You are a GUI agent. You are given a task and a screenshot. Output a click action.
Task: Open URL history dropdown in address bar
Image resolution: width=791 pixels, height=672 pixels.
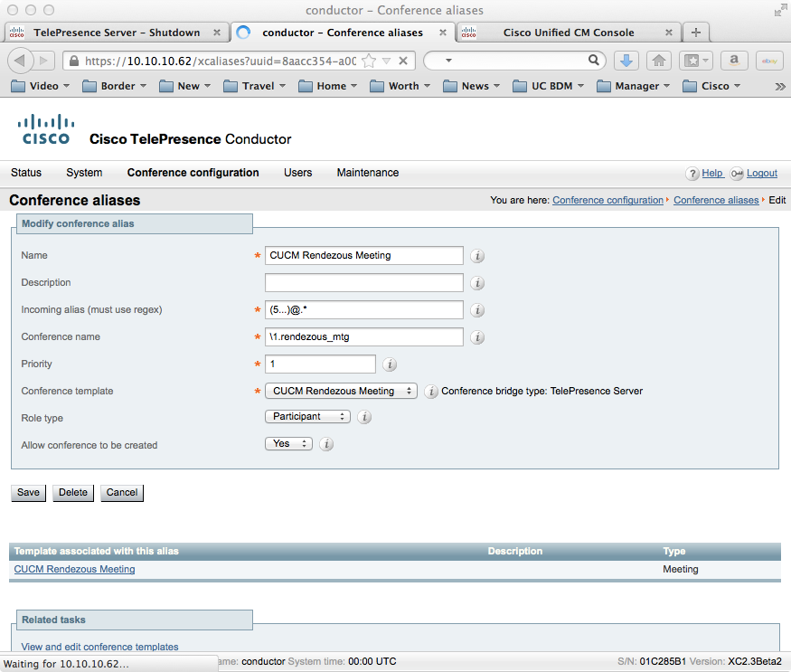tap(387, 62)
